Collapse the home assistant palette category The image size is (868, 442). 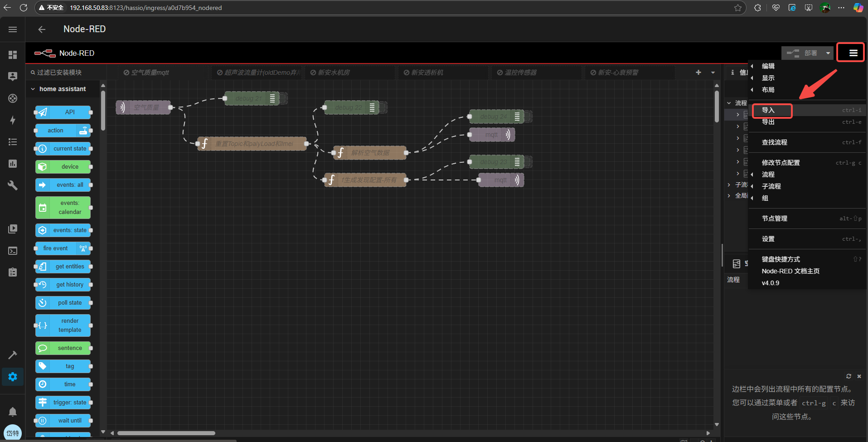(33, 89)
